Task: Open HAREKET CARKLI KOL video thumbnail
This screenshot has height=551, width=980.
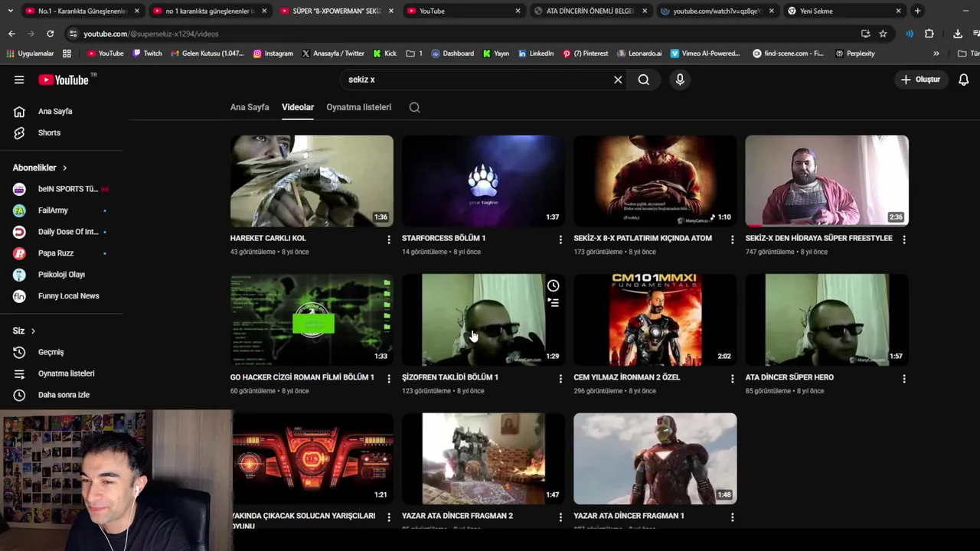Action: pyautogui.click(x=312, y=181)
